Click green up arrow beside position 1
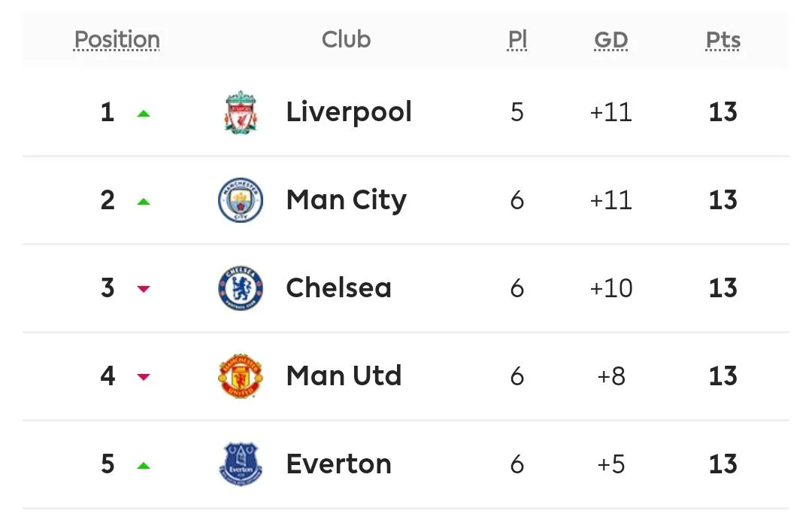The height and width of the screenshot is (526, 812). tap(144, 114)
